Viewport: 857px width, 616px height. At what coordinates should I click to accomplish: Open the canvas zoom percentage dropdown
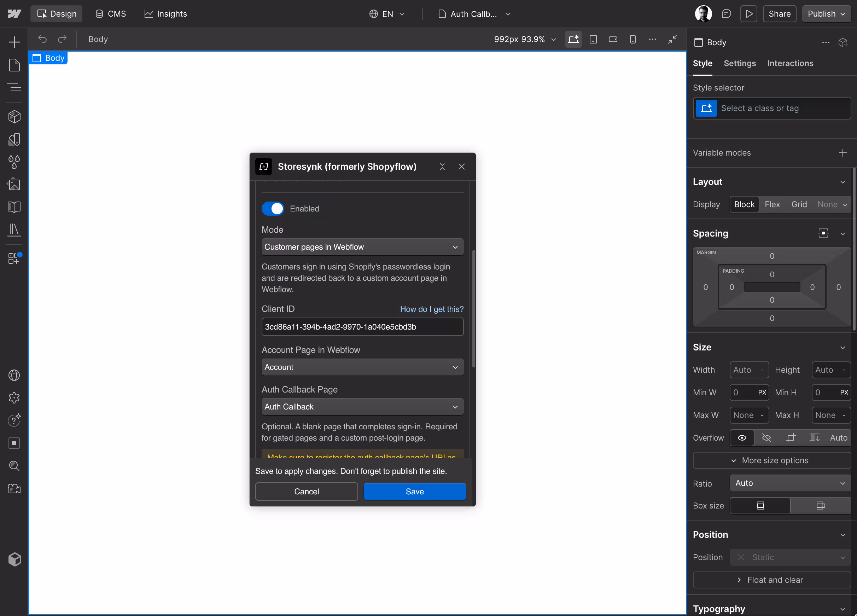coord(525,39)
